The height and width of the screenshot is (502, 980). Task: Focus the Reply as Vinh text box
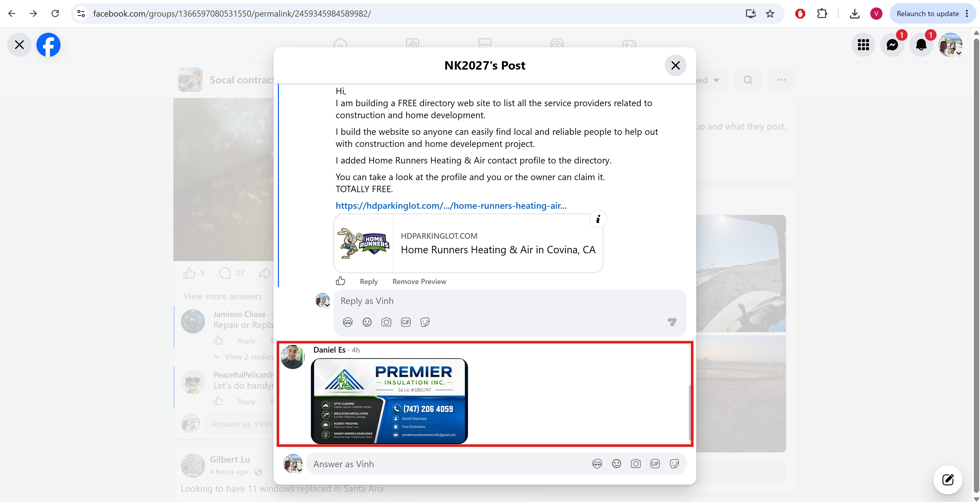510,301
